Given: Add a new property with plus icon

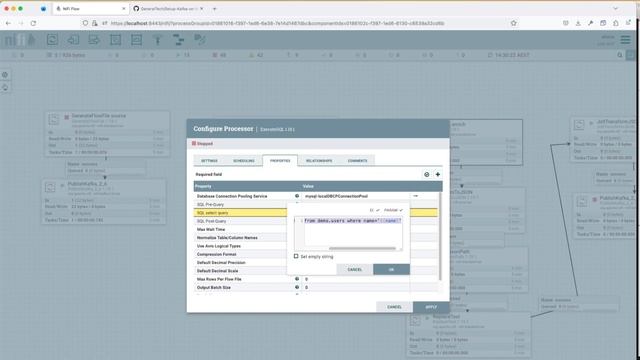Looking at the screenshot, I should tap(438, 174).
